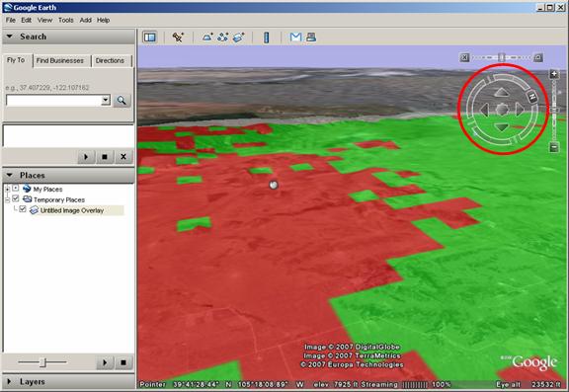Switch to the Directions tab
The width and height of the screenshot is (569, 392).
click(110, 60)
